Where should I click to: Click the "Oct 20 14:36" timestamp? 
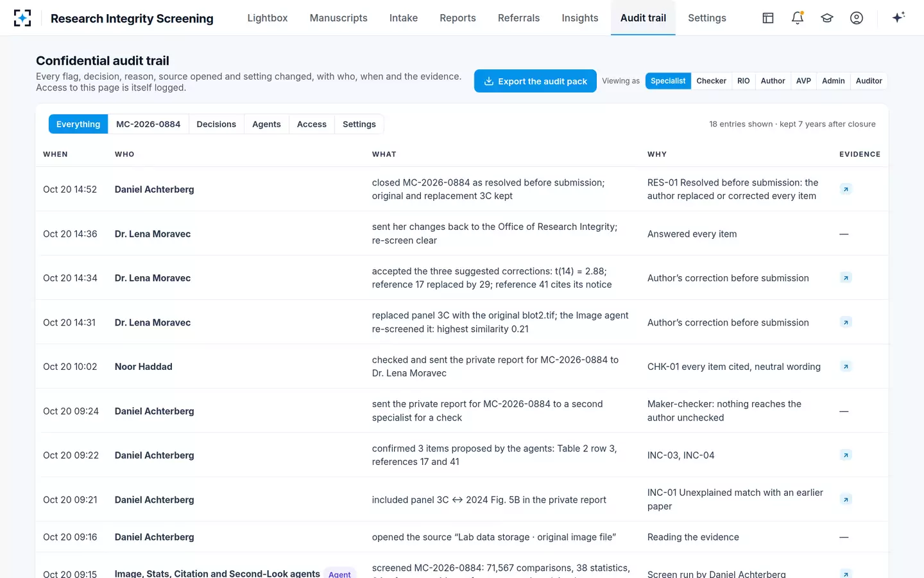click(70, 234)
